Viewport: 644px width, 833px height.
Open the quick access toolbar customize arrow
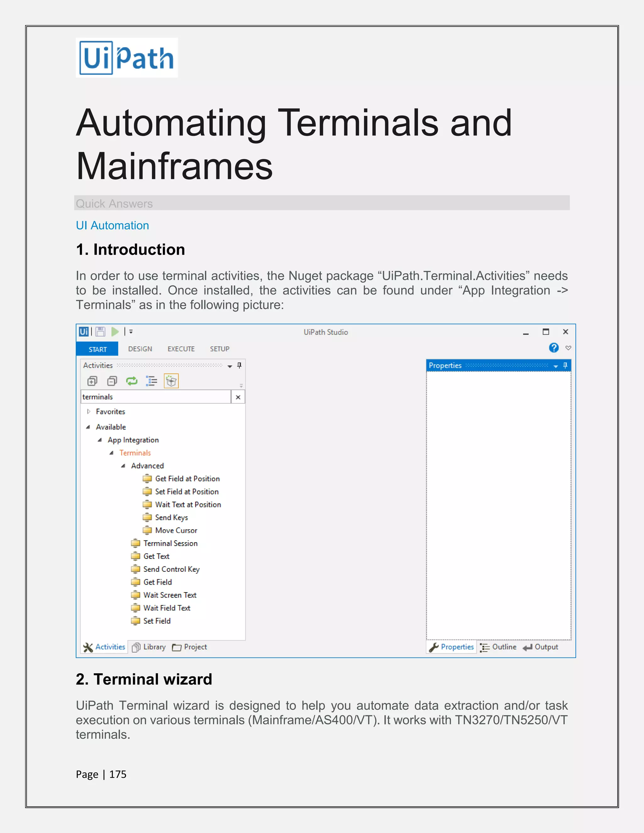(131, 331)
